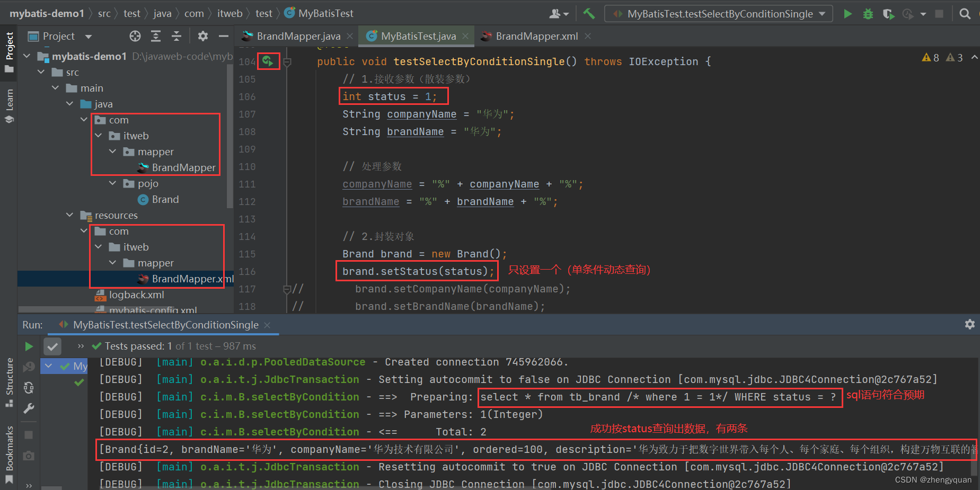Open the run configuration dropdown
The height and width of the screenshot is (490, 980).
[718, 14]
